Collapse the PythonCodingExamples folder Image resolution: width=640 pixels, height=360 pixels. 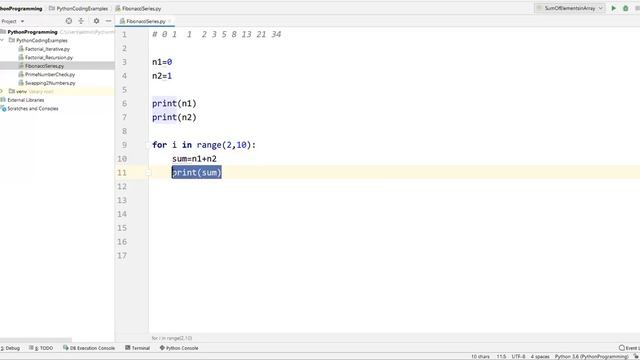[x=2, y=40]
